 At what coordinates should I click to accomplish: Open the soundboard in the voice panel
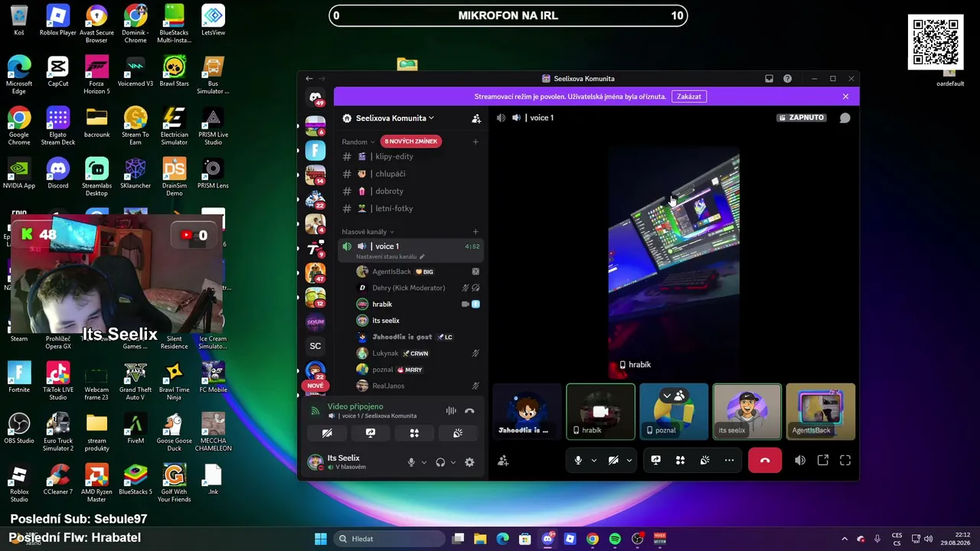458,433
